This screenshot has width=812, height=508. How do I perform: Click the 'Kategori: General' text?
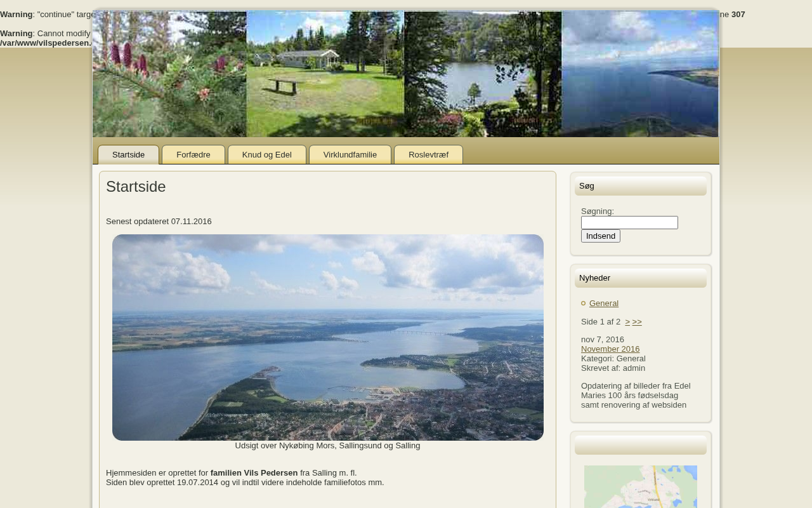[x=613, y=359]
